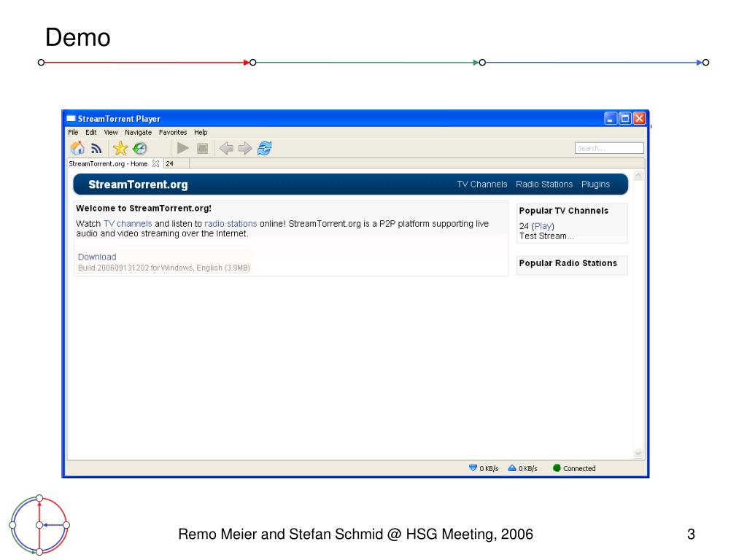Switch to the 24 tab
This screenshot has width=747, height=560.
click(177, 164)
